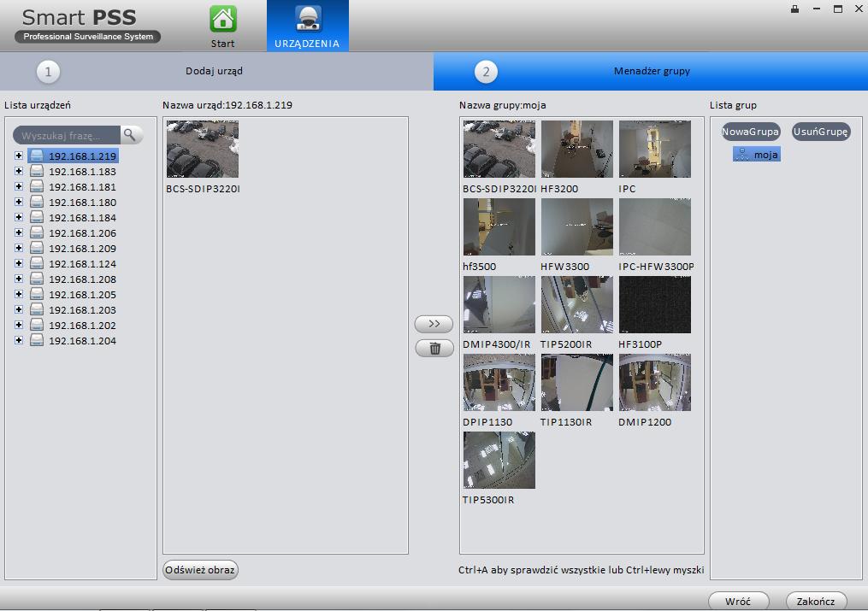The height and width of the screenshot is (611, 868).
Task: Add selected channel to group with >> button
Action: click(434, 324)
